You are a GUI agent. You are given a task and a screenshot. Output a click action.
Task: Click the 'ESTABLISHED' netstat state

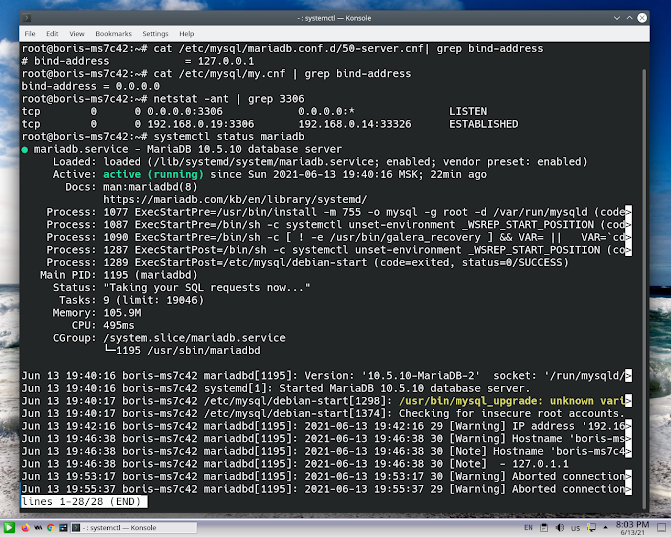coord(483,124)
